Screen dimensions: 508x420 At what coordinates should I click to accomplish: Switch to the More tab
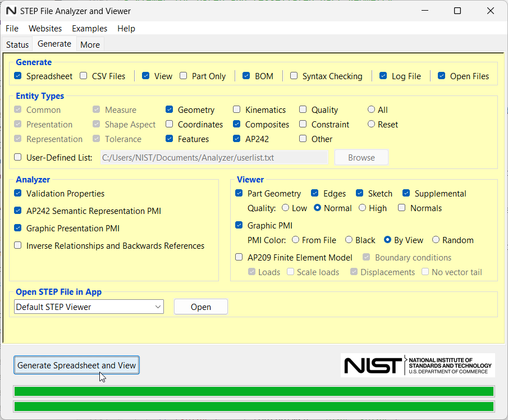[89, 44]
